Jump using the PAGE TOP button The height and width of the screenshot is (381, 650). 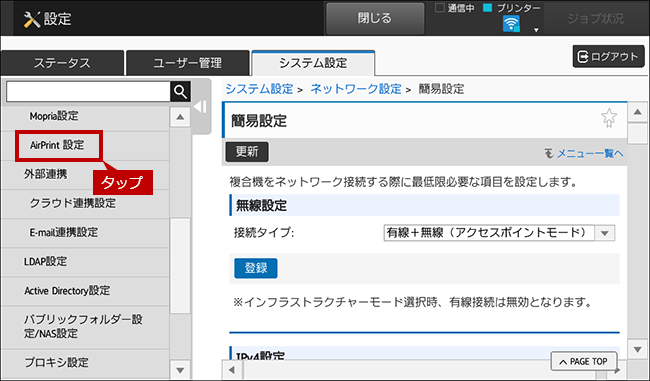tap(584, 362)
